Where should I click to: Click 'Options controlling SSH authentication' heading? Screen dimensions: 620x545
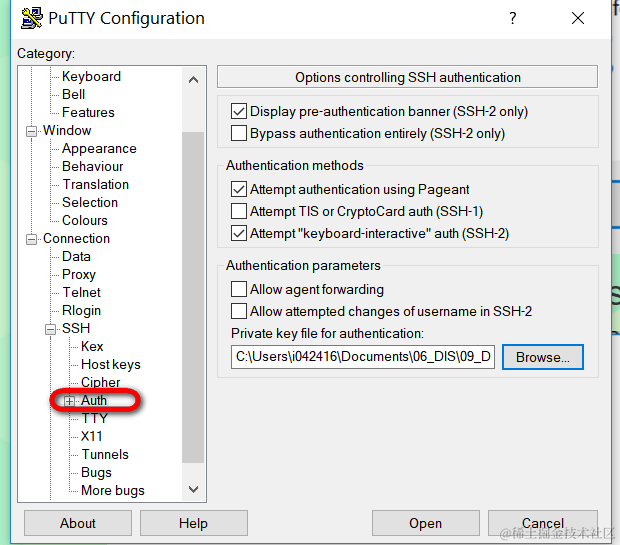coord(408,78)
